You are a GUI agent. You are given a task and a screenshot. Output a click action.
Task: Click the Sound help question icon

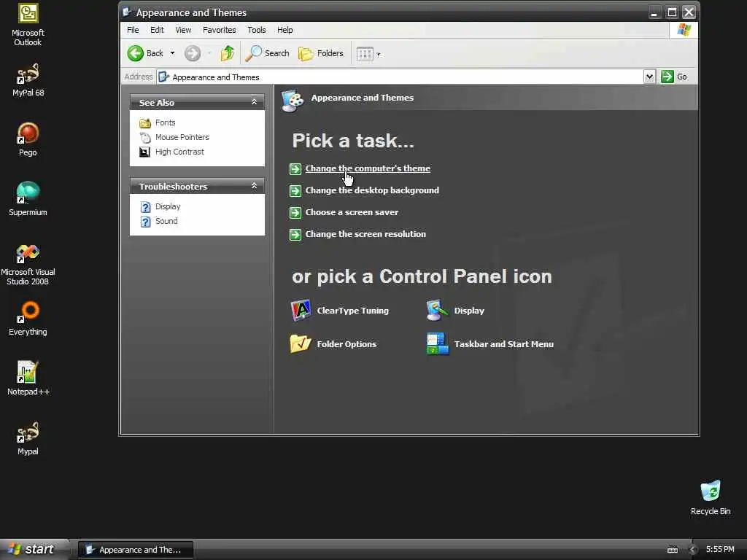coord(145,222)
